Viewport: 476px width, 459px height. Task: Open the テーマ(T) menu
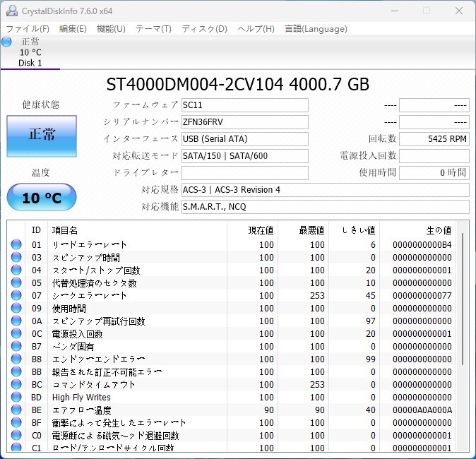pyautogui.click(x=153, y=29)
